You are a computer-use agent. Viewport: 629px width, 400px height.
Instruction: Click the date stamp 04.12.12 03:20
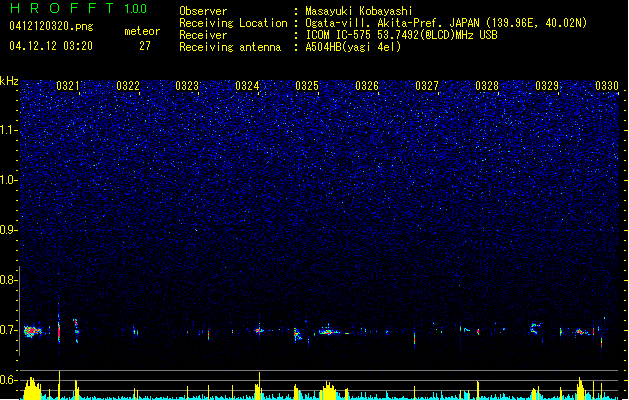pyautogui.click(x=51, y=46)
